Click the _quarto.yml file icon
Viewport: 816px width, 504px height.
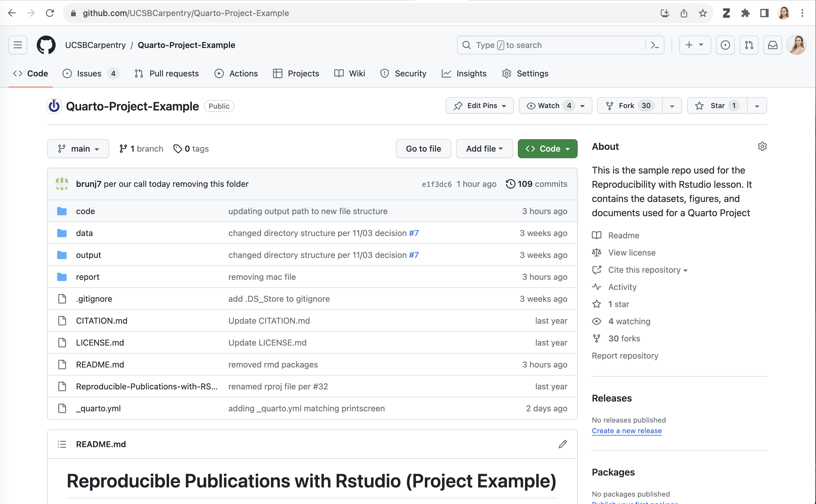coord(62,408)
